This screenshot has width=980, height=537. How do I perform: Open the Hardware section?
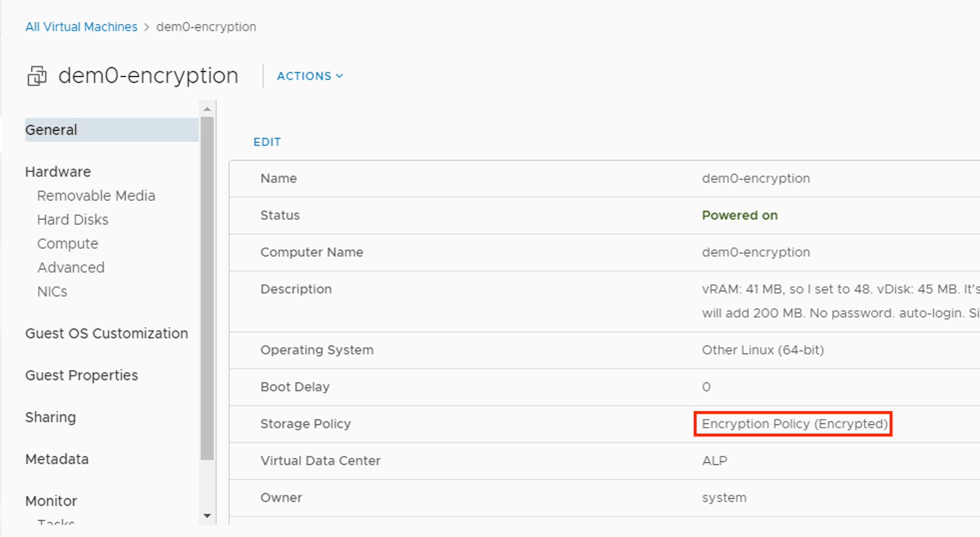coord(58,172)
